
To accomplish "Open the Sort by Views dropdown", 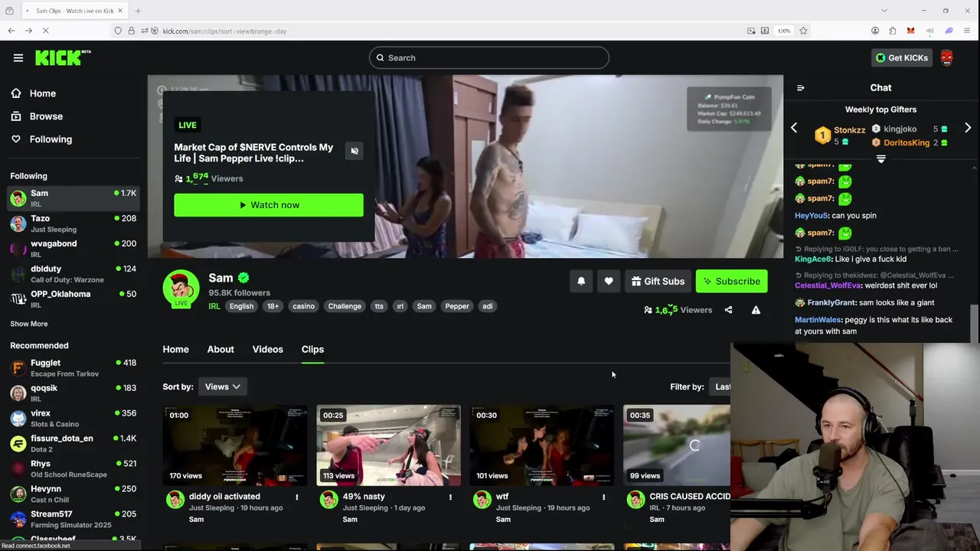I will (222, 386).
